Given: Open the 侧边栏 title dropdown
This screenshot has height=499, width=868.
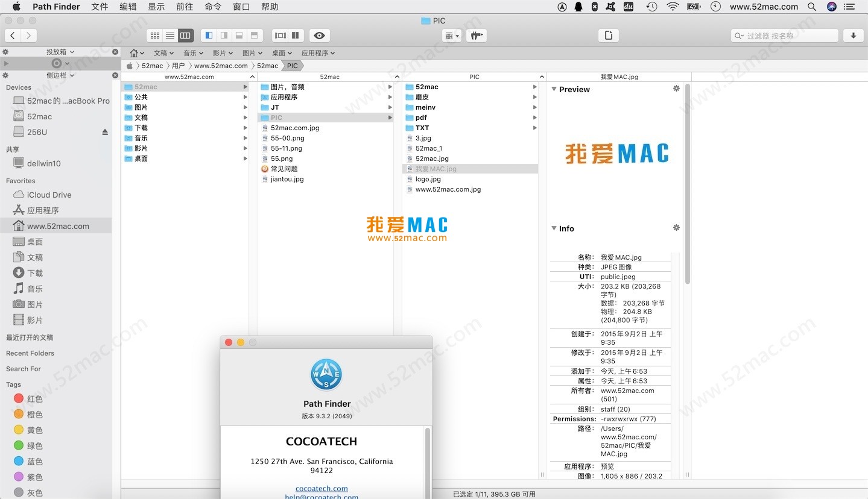Looking at the screenshot, I should pos(60,75).
